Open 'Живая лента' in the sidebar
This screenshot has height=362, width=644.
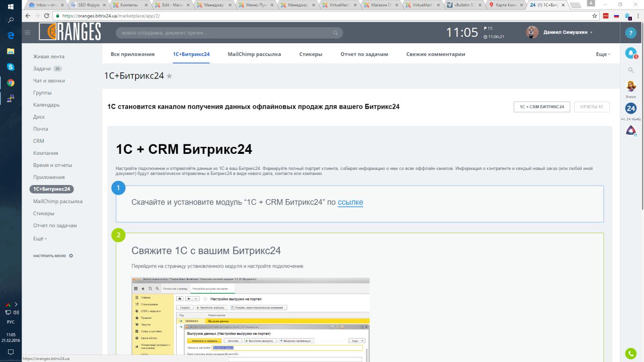[x=49, y=56]
